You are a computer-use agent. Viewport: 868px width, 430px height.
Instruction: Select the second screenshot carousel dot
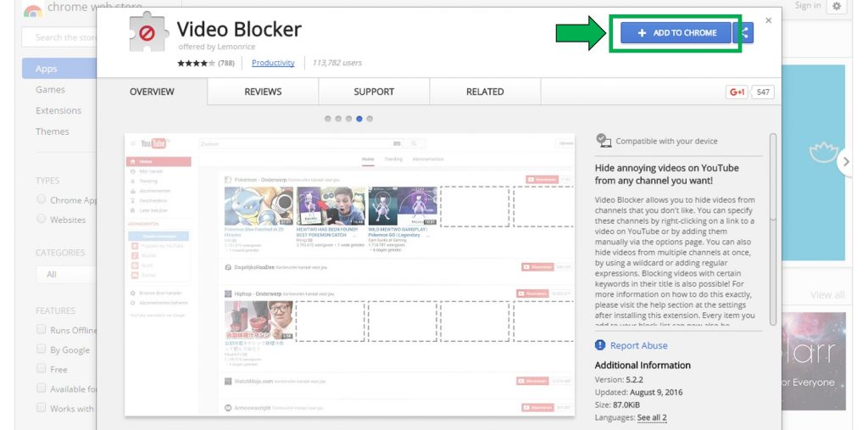point(338,119)
